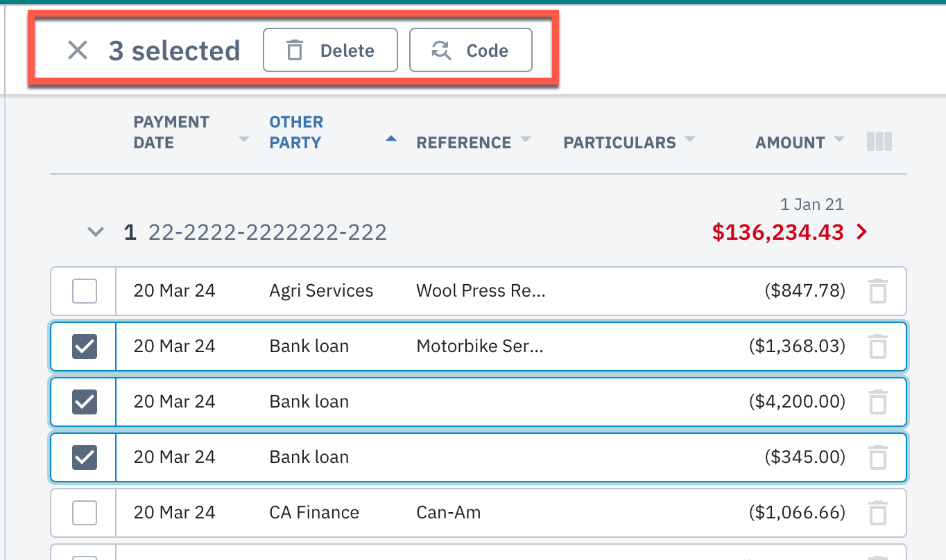Uncheck the Motorbike Ser... Bank loan row
Screen dimensions: 946x560
click(85, 347)
